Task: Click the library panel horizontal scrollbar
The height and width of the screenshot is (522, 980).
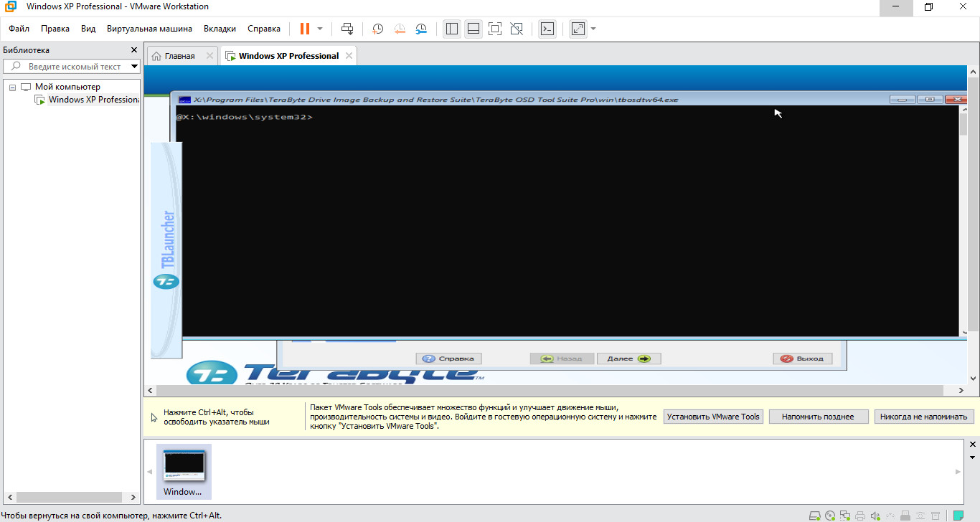Action: [x=70, y=497]
